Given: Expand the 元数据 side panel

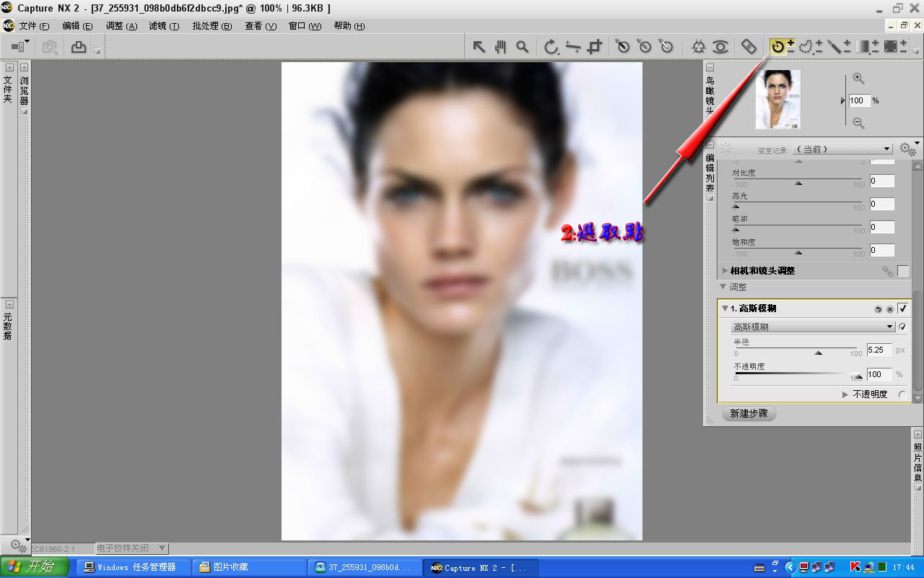Looking at the screenshot, I should (x=9, y=304).
